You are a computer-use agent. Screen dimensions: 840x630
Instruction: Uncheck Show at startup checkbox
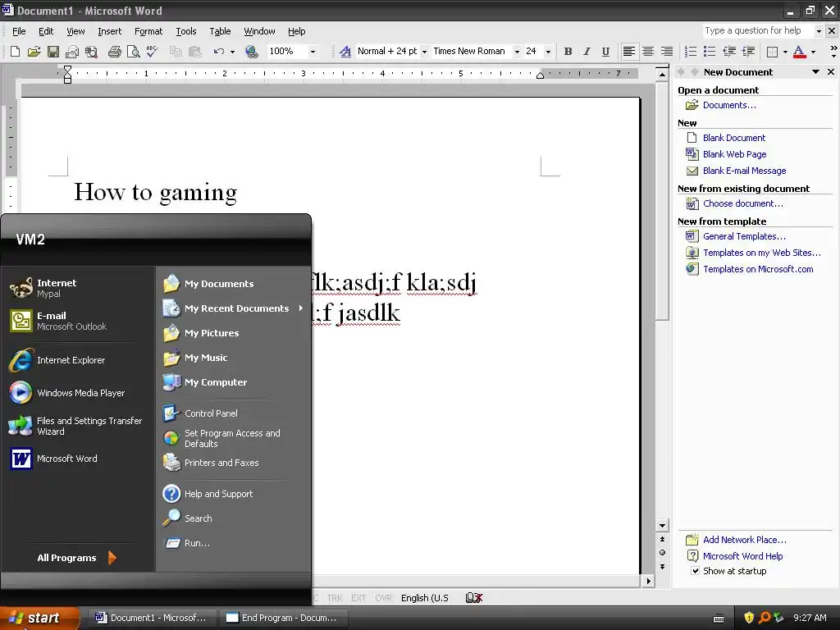tap(695, 571)
